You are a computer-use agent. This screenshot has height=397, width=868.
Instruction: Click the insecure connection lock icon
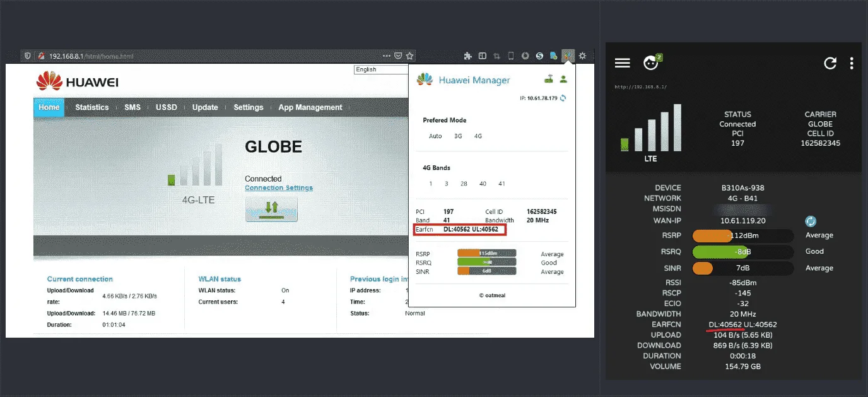point(41,56)
